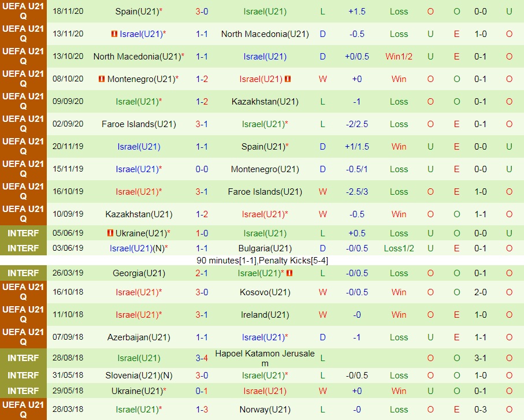The image size is (524, 420).
Task: Select the UEFA U21 Q label in 18/11/20 row
Action: (23, 12)
